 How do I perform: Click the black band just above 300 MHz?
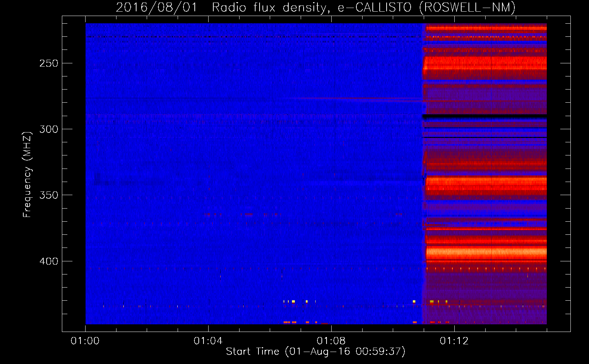tap(484, 116)
